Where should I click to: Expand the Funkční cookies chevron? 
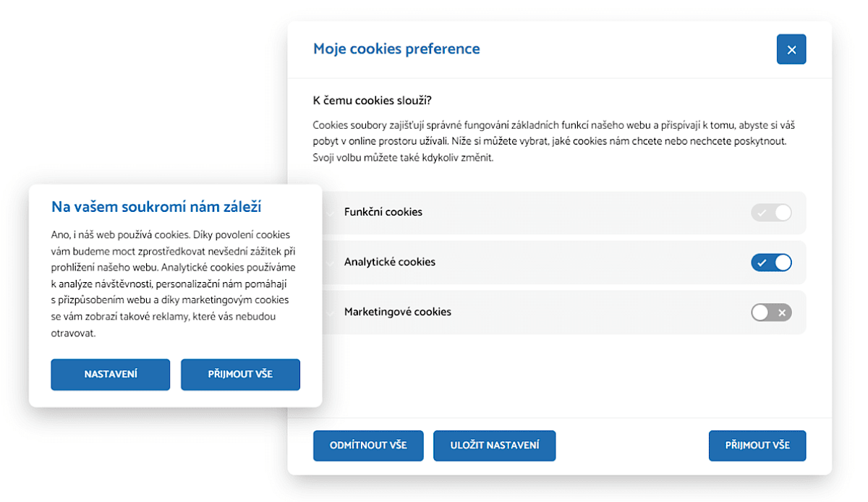[331, 213]
